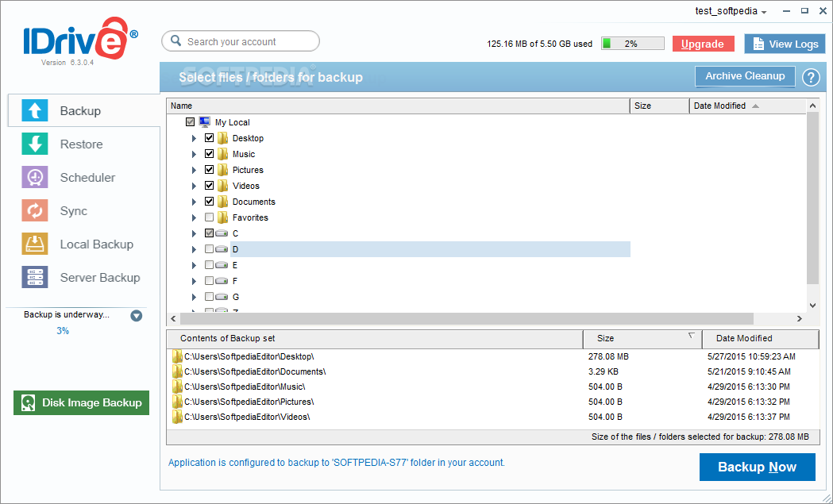Click folder icon beside Videos path in backup set
Image resolution: width=833 pixels, height=504 pixels.
tap(177, 417)
